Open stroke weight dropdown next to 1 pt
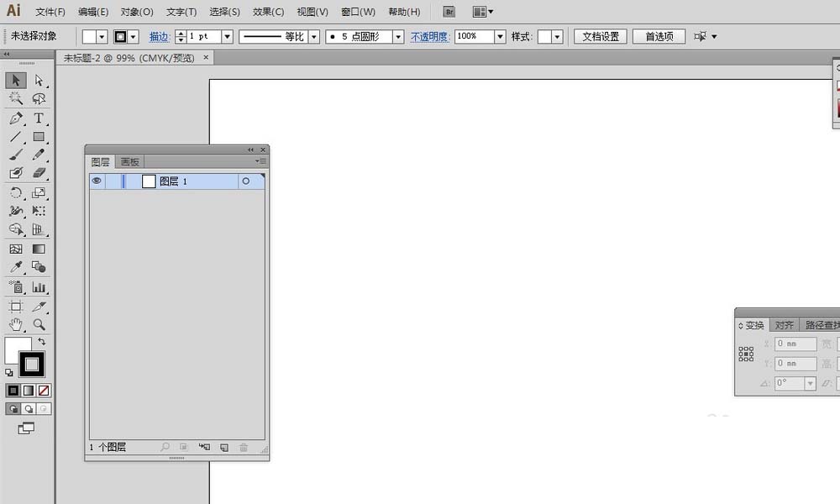 (227, 36)
